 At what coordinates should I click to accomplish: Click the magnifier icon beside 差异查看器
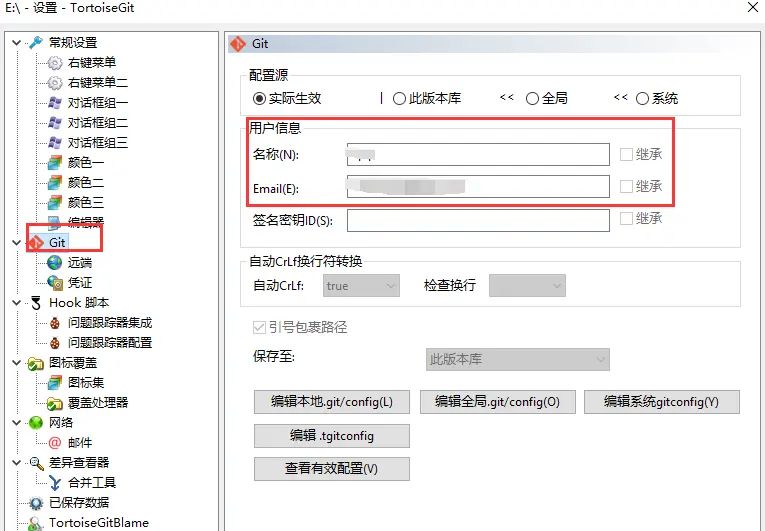36,463
